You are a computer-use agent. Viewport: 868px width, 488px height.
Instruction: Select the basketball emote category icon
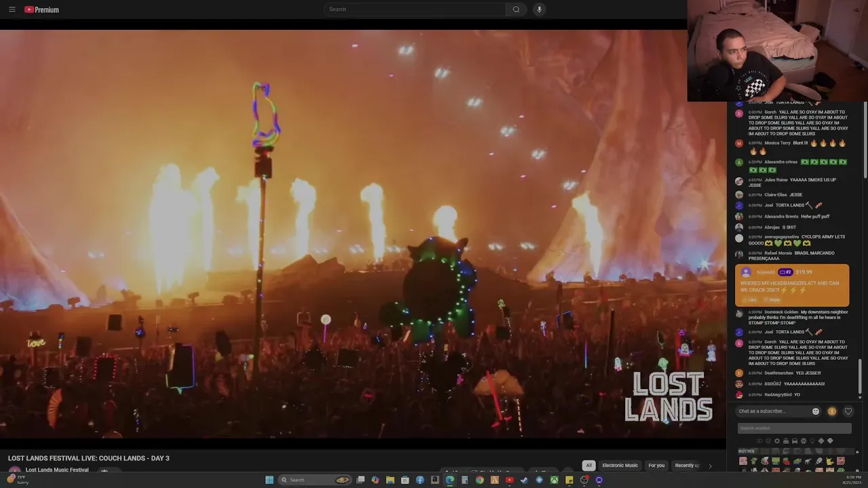pyautogui.click(x=804, y=441)
